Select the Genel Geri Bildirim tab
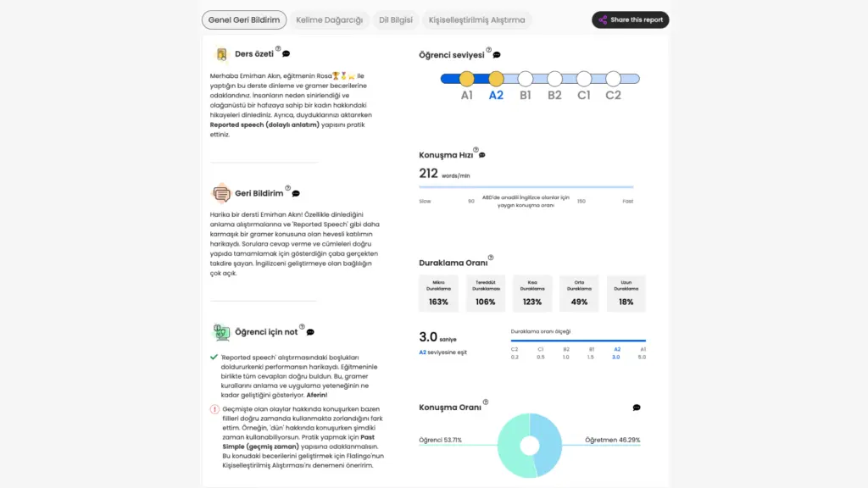Image resolution: width=868 pixels, height=488 pixels. click(244, 19)
